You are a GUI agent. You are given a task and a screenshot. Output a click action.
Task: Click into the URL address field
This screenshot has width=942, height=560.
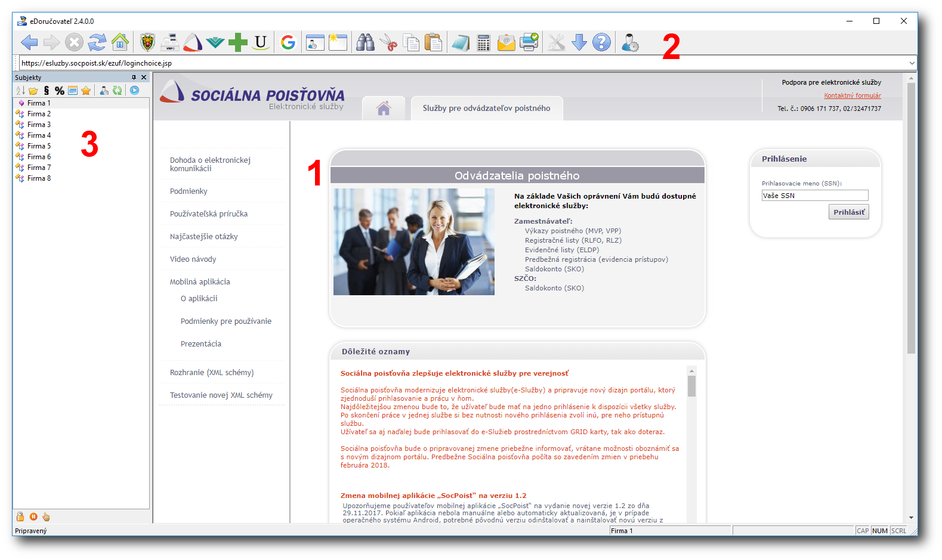(x=462, y=63)
